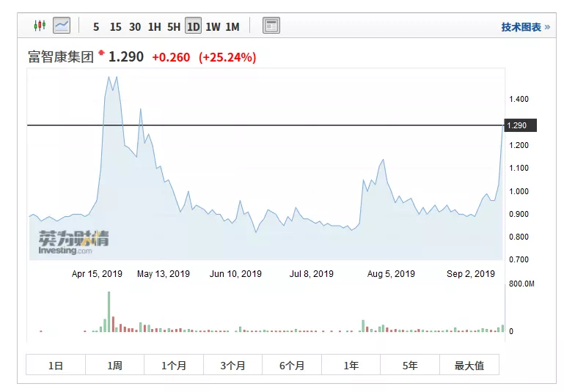This screenshot has height=392, width=564.
Task: Select the area line chart icon
Action: [62, 26]
